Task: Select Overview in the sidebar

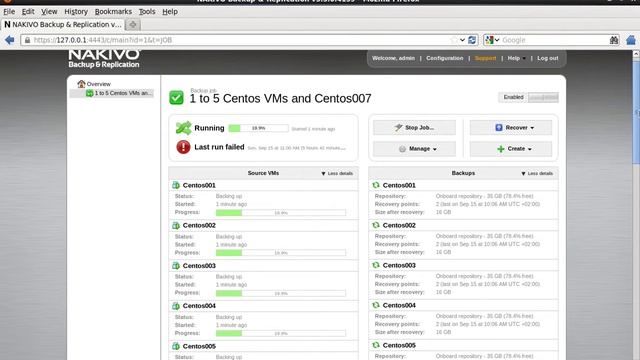Action: click(x=98, y=84)
